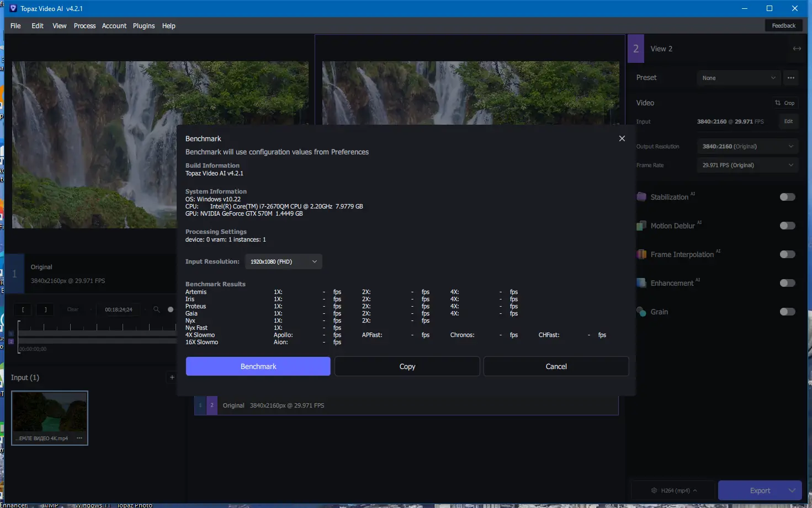
Task: Select the Original view 1 badge
Action: (15, 274)
